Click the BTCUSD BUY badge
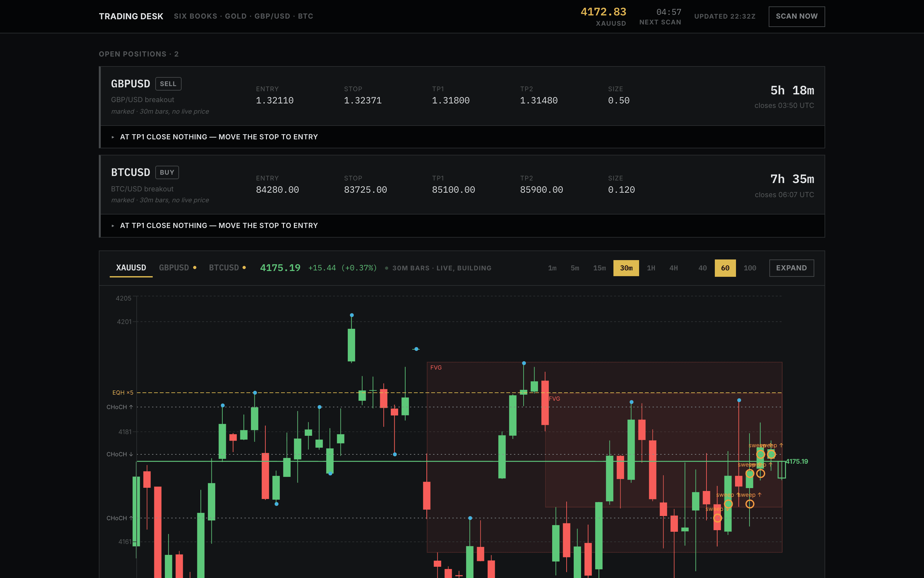 click(167, 172)
